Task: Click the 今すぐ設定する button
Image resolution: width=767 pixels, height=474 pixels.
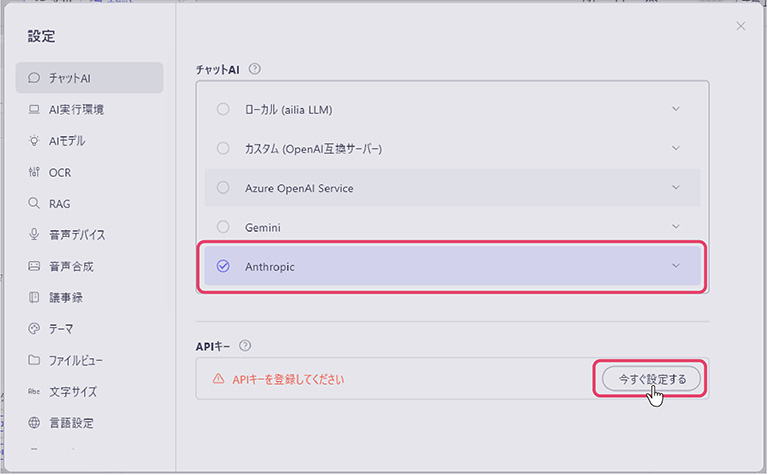Action: point(651,379)
